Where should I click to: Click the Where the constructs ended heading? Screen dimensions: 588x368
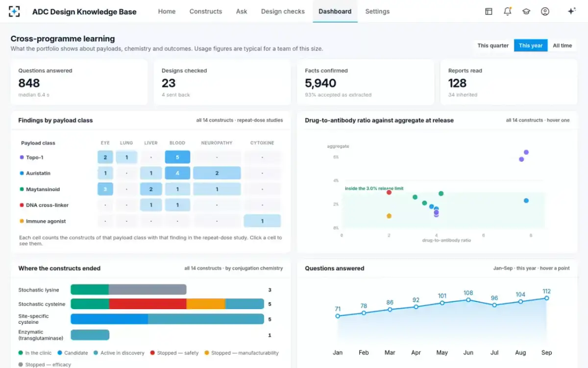coord(59,268)
